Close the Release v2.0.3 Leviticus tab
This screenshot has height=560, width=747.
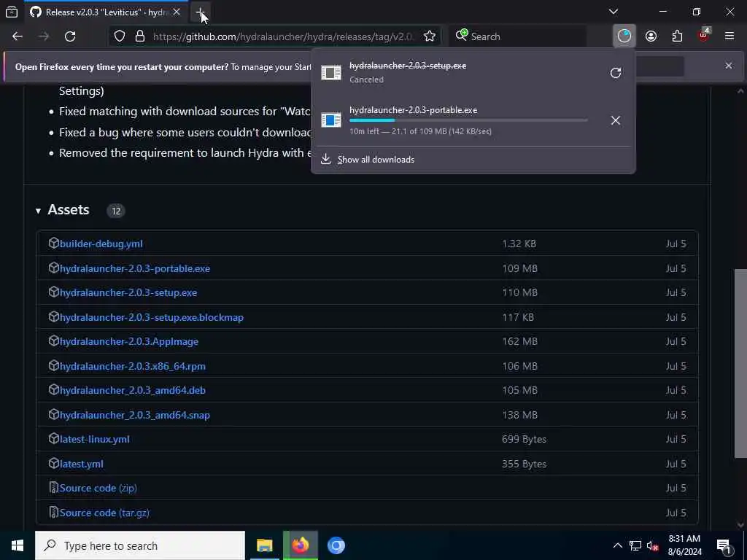(177, 12)
